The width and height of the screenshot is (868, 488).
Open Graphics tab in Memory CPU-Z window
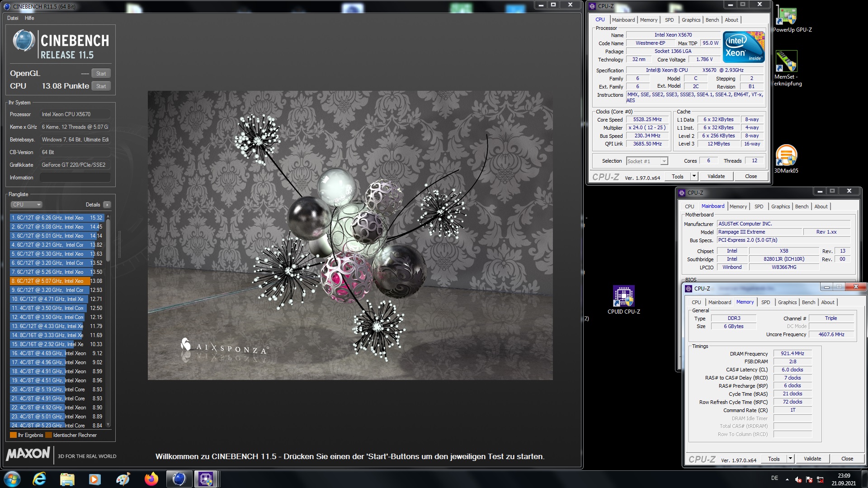coord(787,302)
